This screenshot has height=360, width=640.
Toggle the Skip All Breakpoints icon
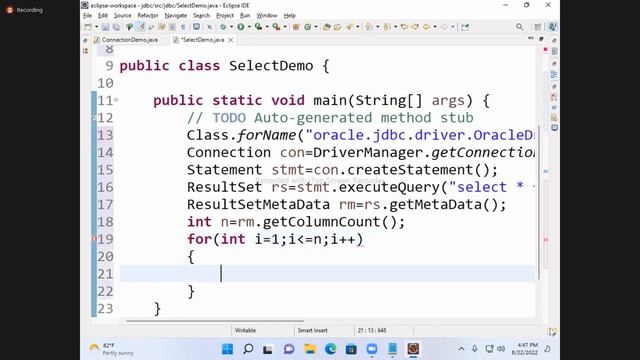click(x=209, y=27)
